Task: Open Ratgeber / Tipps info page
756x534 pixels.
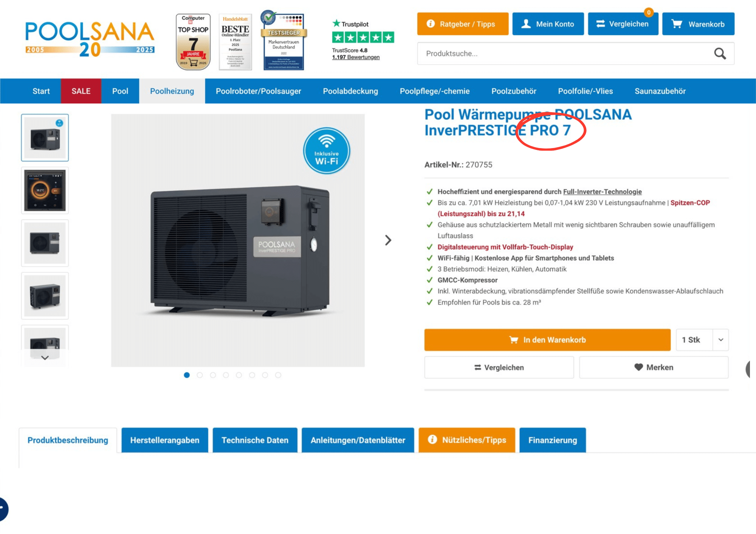Action: click(x=463, y=24)
